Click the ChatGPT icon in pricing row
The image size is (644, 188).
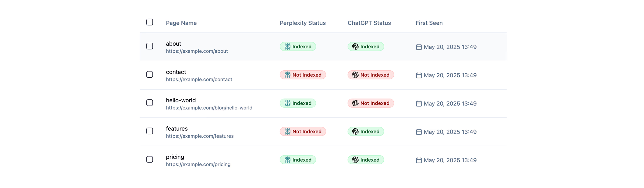[355, 160]
